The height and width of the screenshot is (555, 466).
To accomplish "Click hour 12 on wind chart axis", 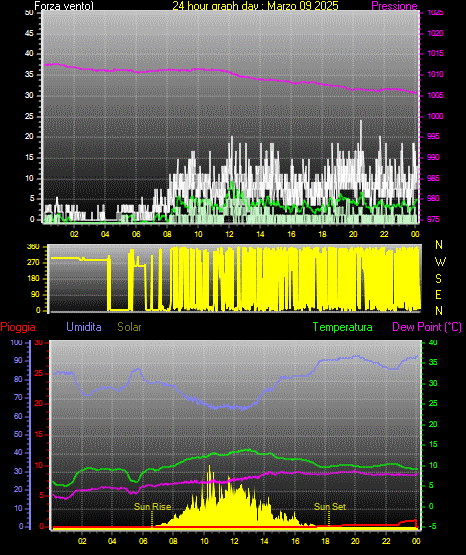I will coord(229,234).
